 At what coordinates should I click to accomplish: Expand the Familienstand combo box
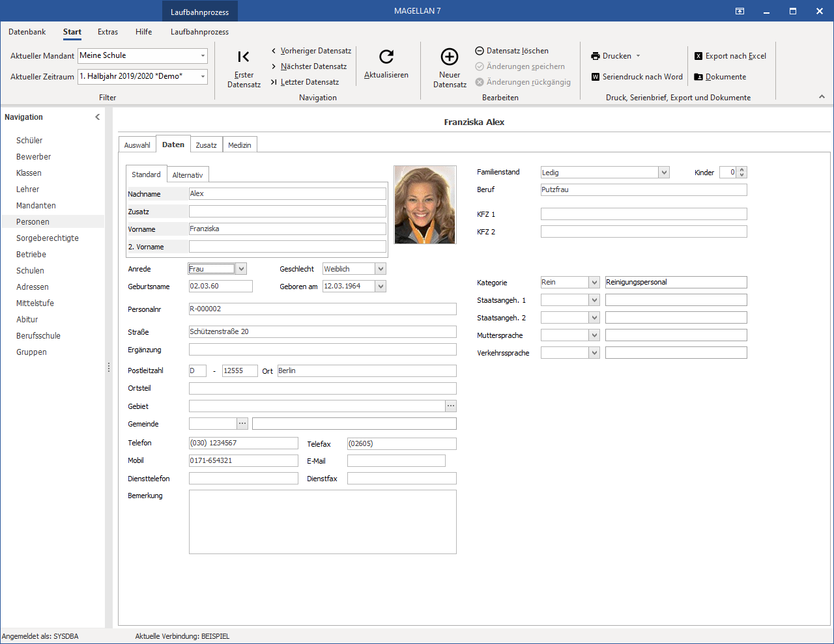tap(664, 173)
